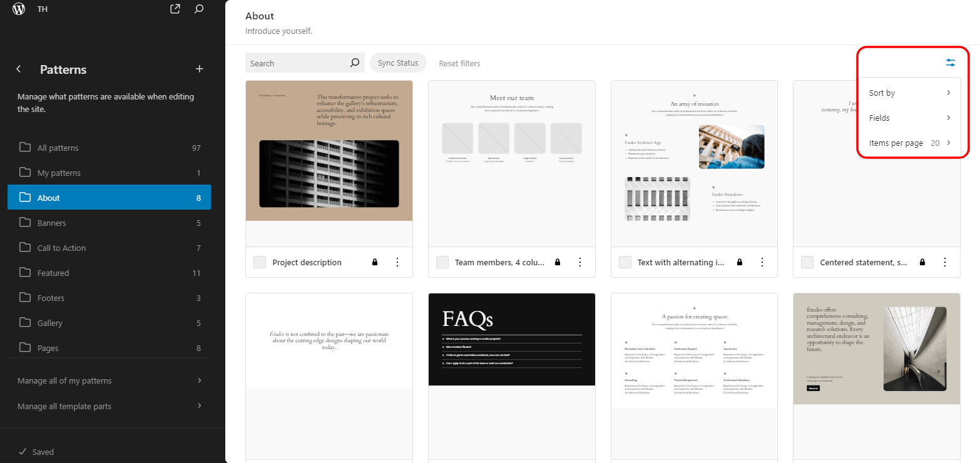
Task: Open the Items per page submenu
Action: (909, 143)
